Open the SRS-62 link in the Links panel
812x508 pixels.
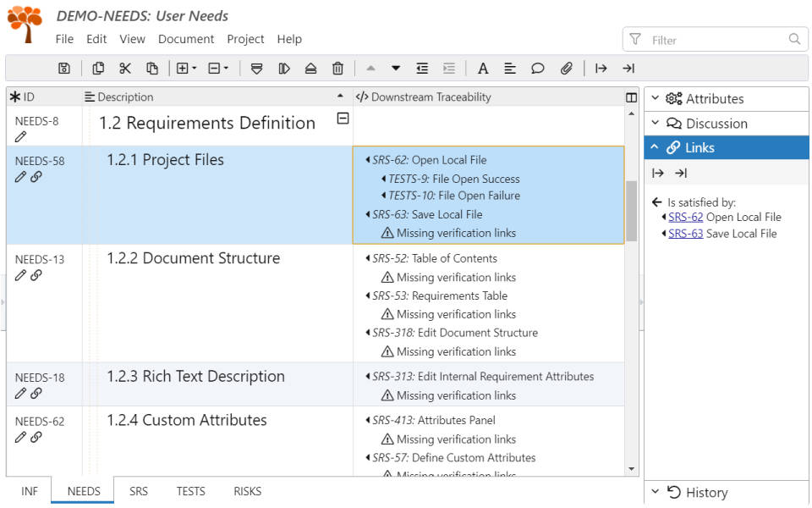pos(685,218)
